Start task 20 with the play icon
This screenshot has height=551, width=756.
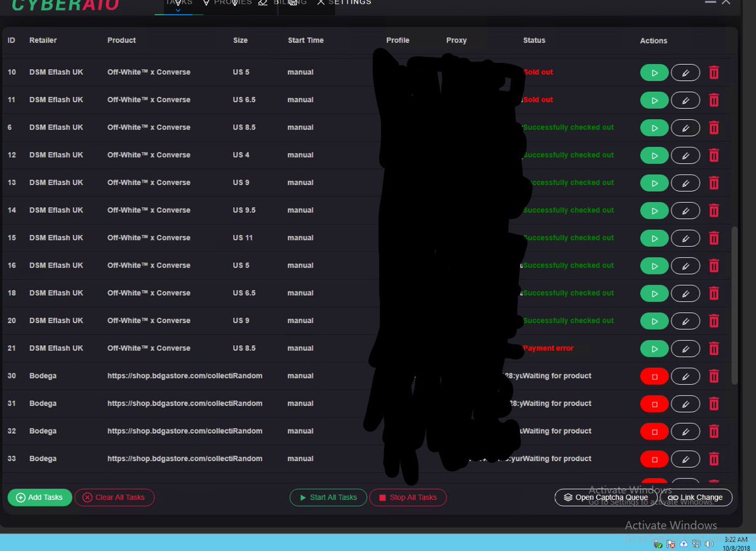pos(654,322)
